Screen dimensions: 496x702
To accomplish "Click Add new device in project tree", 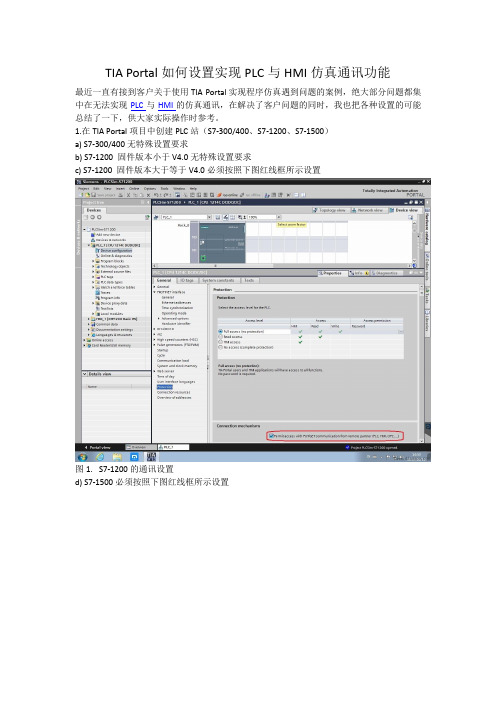I will pyautogui.click(x=108, y=235).
